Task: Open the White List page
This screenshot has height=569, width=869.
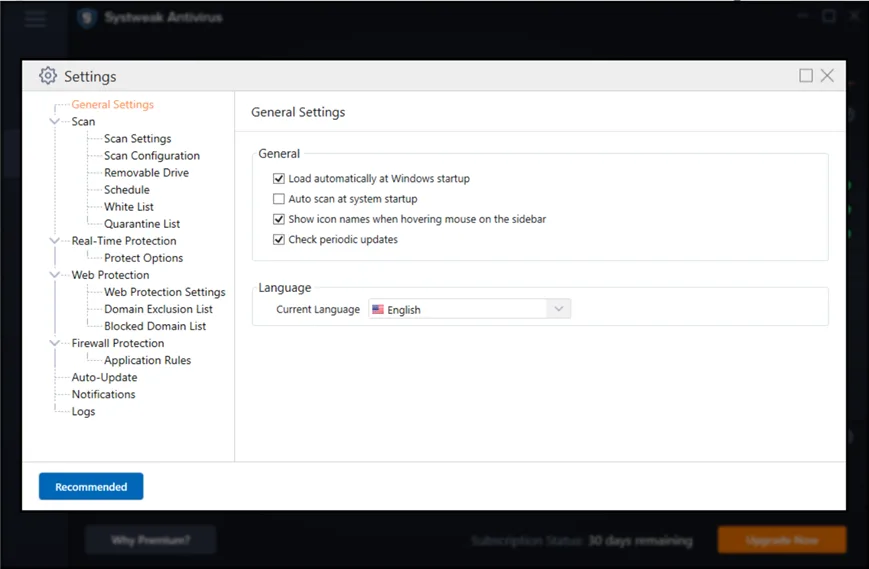Action: point(129,207)
